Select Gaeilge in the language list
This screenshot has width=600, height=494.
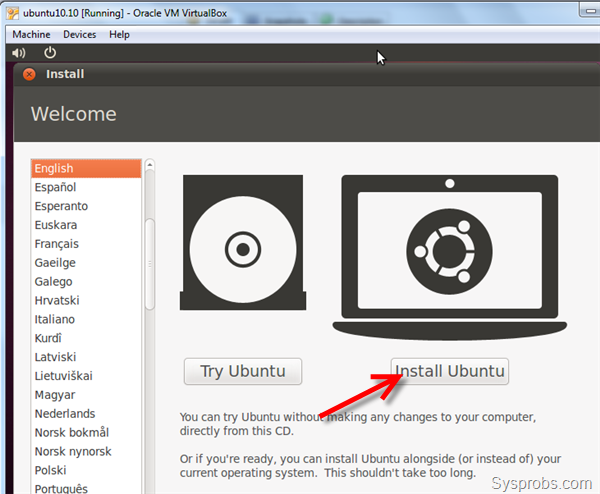(x=86, y=262)
